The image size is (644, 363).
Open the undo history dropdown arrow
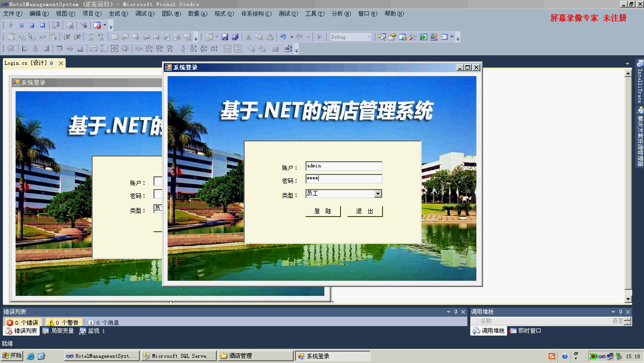[291, 37]
